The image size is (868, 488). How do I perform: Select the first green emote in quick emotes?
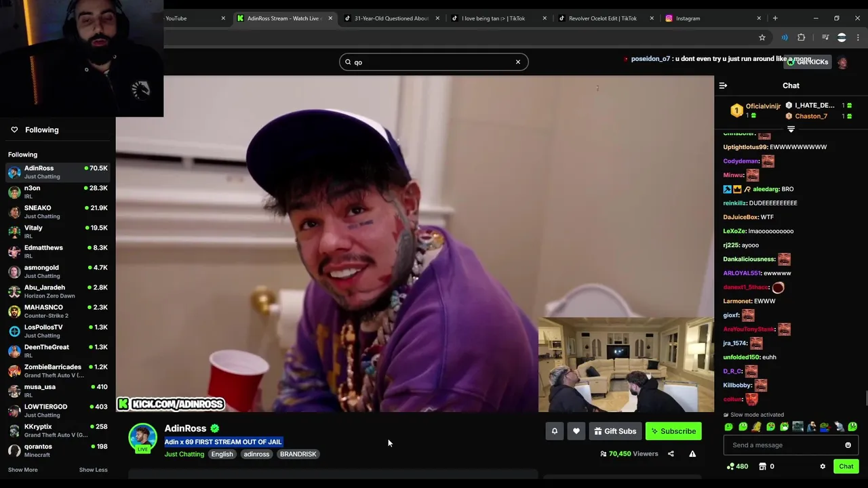tap(729, 427)
